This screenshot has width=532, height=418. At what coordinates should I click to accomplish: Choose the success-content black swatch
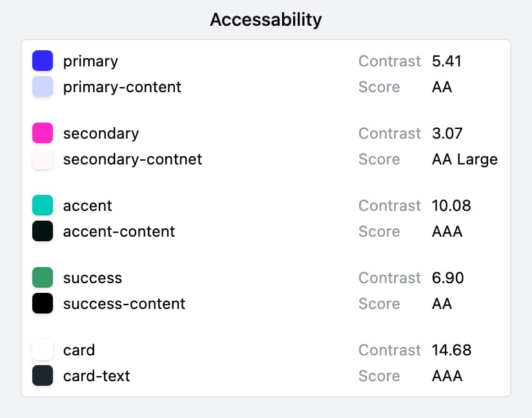43,304
